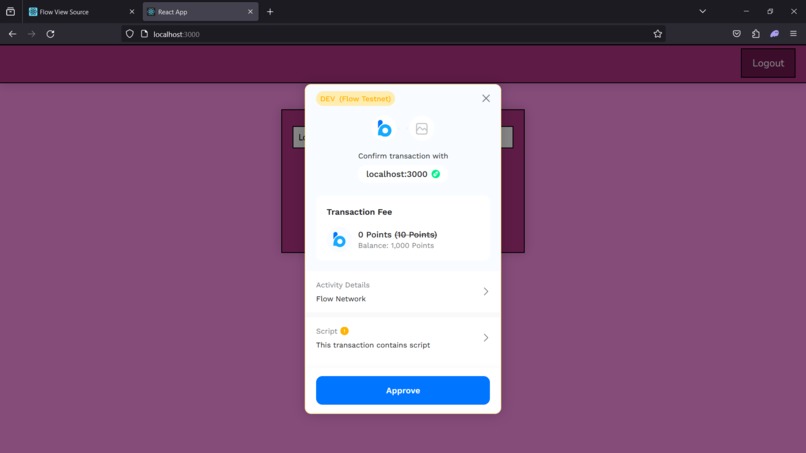Open the list all tabs dropdown
This screenshot has height=453, width=806.
pos(703,11)
